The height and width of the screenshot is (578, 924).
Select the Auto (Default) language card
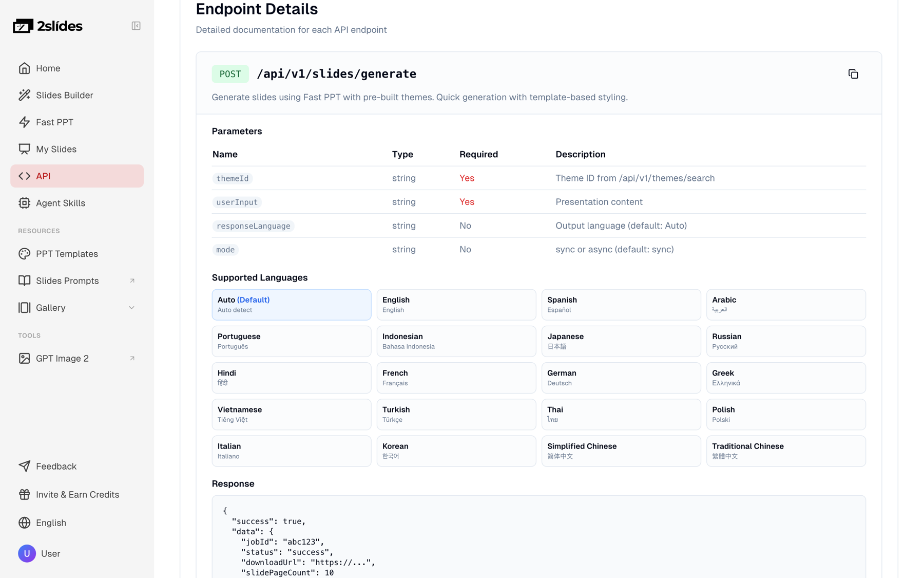point(292,305)
